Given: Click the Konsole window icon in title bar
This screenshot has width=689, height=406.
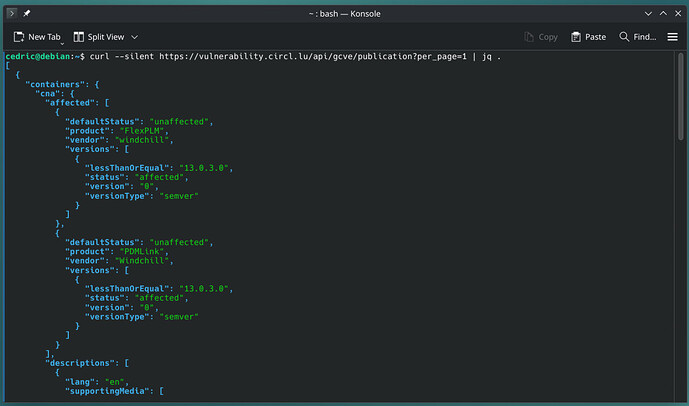Looking at the screenshot, I should click(11, 11).
